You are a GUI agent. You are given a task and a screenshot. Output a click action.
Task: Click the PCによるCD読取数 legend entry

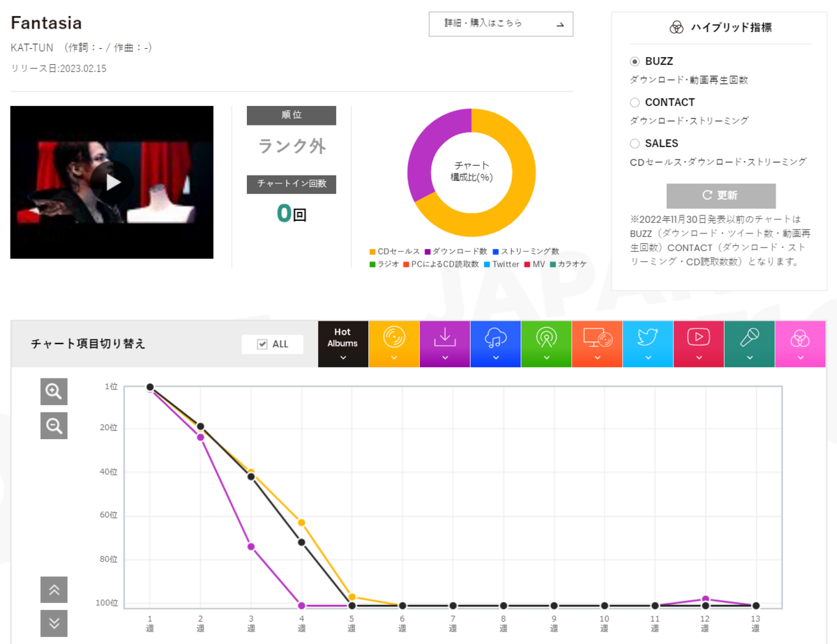click(x=441, y=264)
